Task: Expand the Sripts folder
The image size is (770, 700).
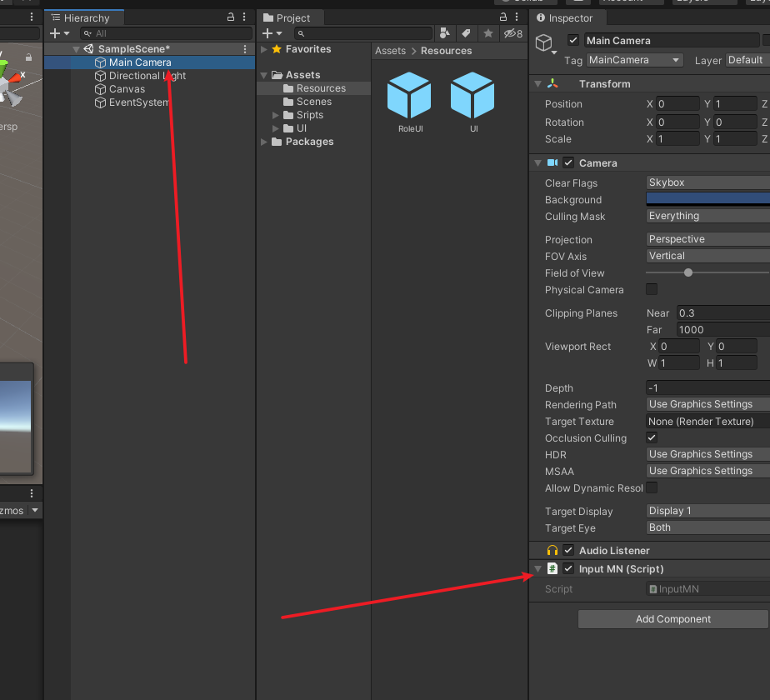Action: [x=276, y=115]
